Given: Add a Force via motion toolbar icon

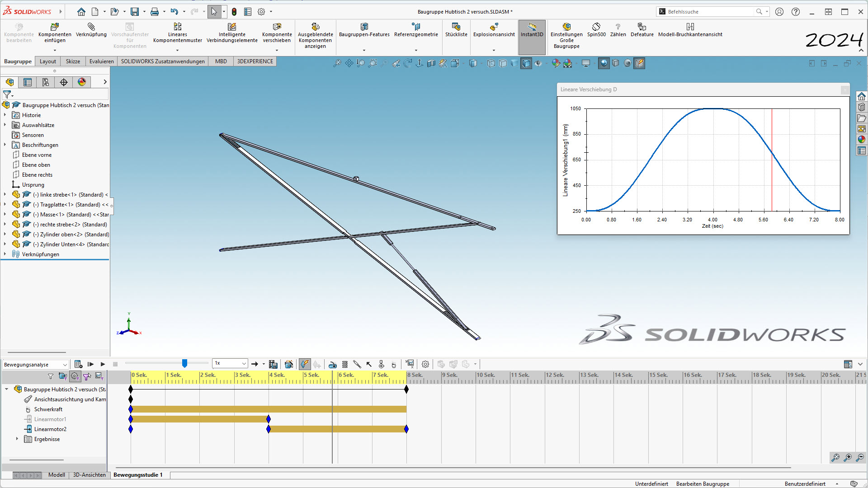Looking at the screenshot, I should coord(369,364).
